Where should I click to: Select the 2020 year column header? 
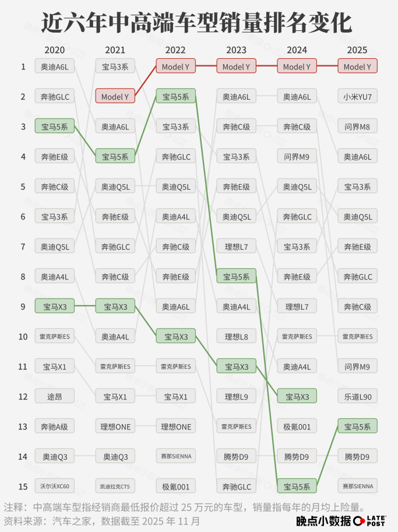pos(55,50)
